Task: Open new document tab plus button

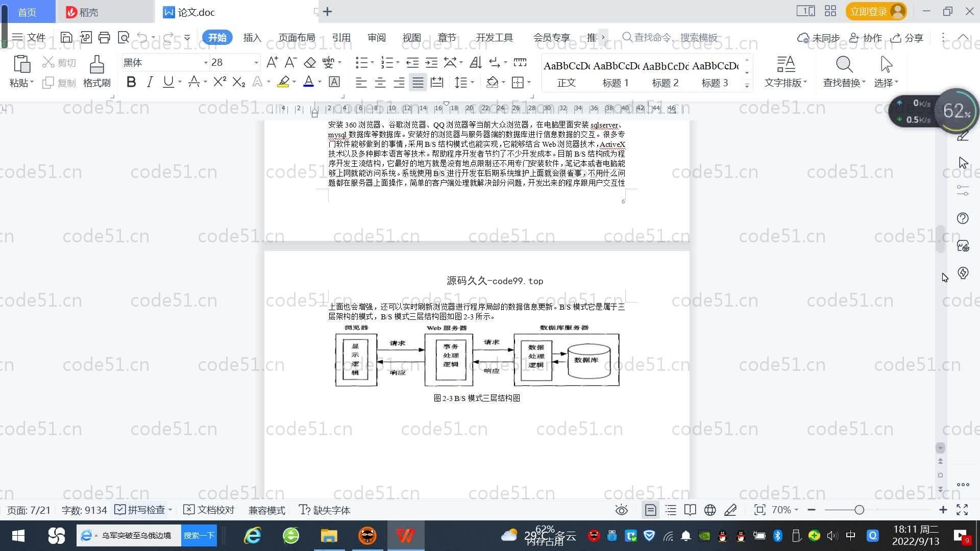Action: (x=328, y=11)
